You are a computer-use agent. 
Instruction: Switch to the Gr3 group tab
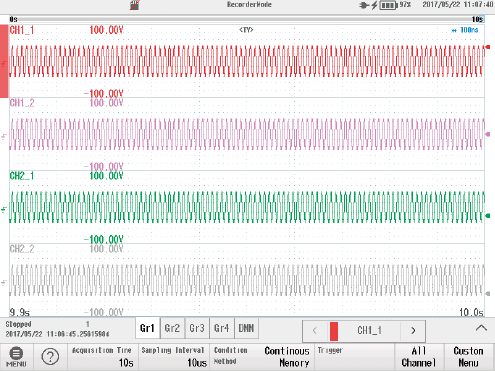(x=197, y=328)
